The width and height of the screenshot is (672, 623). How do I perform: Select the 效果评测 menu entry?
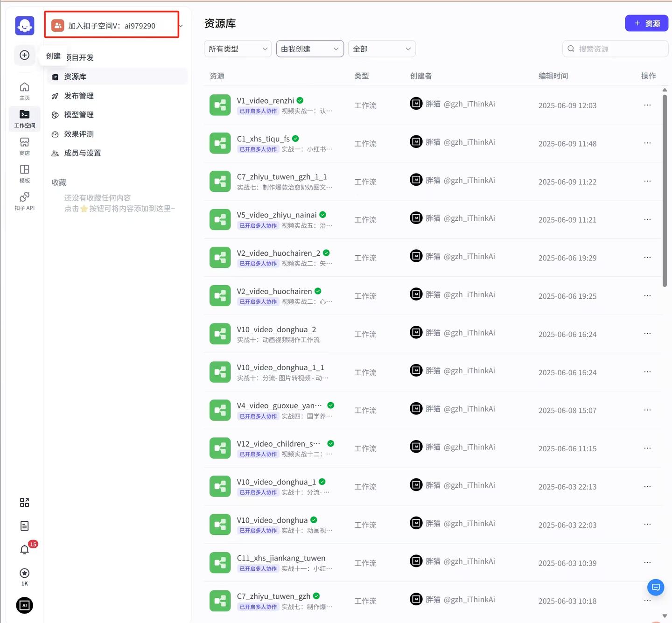click(79, 134)
